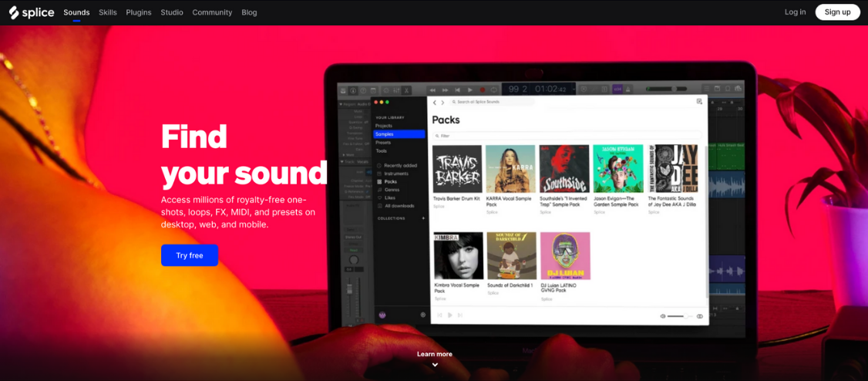Click the Splice logo in the header

tap(32, 12)
